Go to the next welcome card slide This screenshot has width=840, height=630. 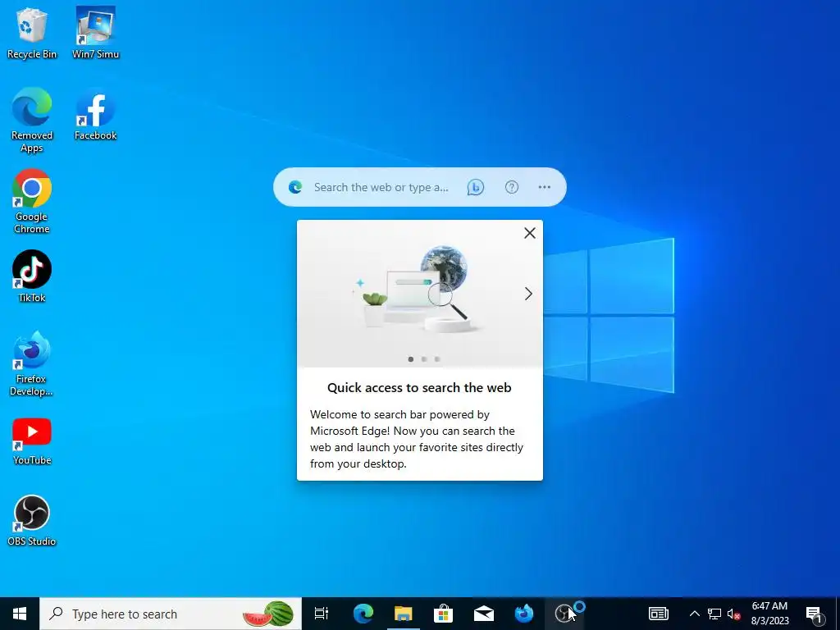pos(529,294)
